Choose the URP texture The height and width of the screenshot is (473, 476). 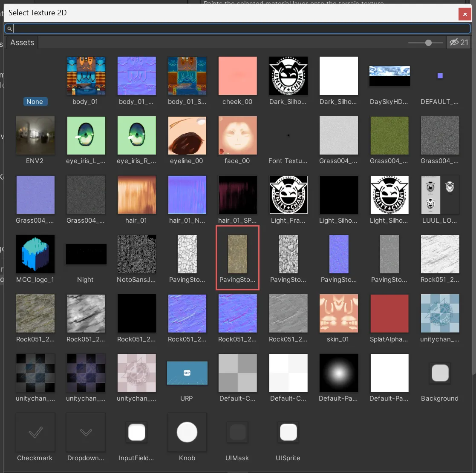pyautogui.click(x=187, y=373)
